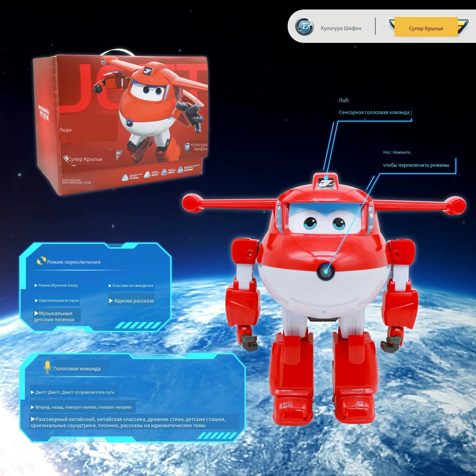Click the СУПЕР КРЫЛЬЯ ЭЛЕКТРИЧЕСКИЕ ГЕРОИ box text
This screenshot has height=476, width=476.
pyautogui.click(x=76, y=181)
